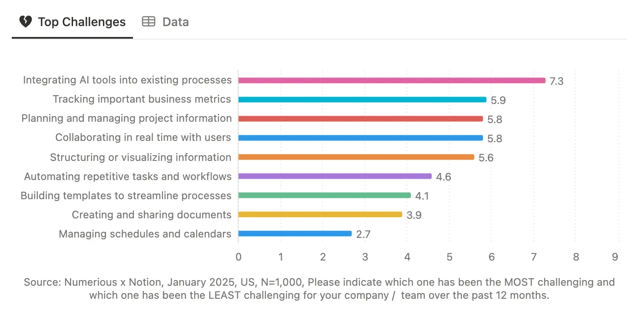This screenshot has width=644, height=314.
Task: Select the pink bar for Integrating AI tools
Action: (391, 80)
